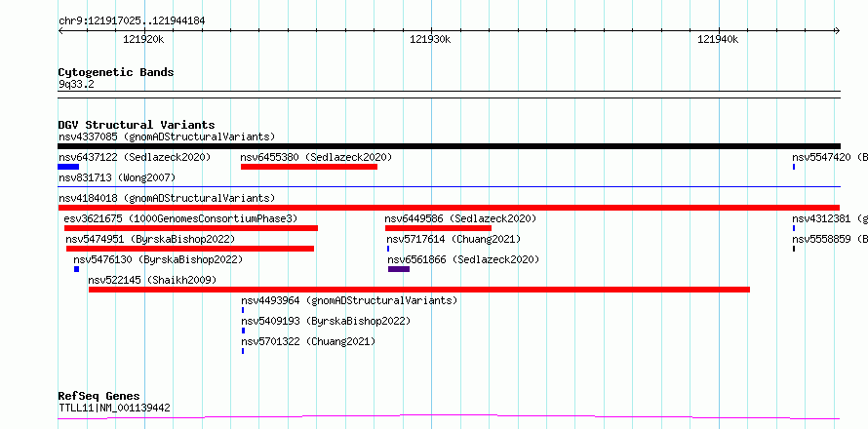Open nsv4184018 (gnomADStructuralVariants) label

[167, 198]
